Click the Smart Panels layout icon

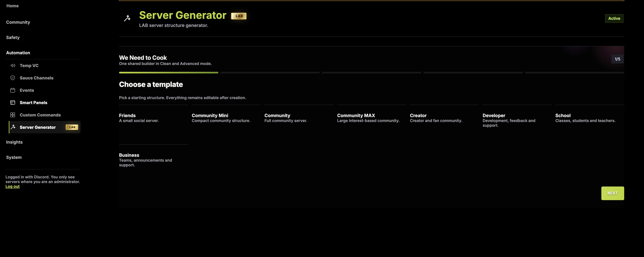13,103
